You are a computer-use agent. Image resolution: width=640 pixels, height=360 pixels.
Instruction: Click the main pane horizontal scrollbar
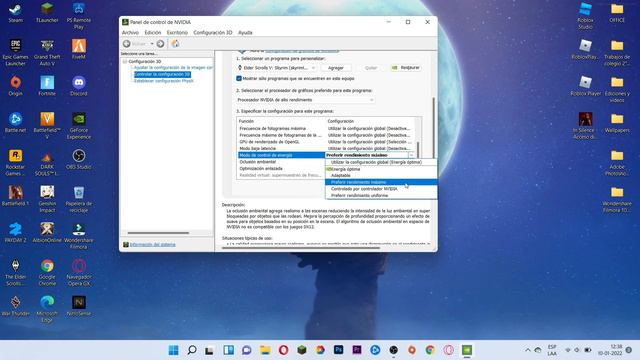[x=300, y=248]
